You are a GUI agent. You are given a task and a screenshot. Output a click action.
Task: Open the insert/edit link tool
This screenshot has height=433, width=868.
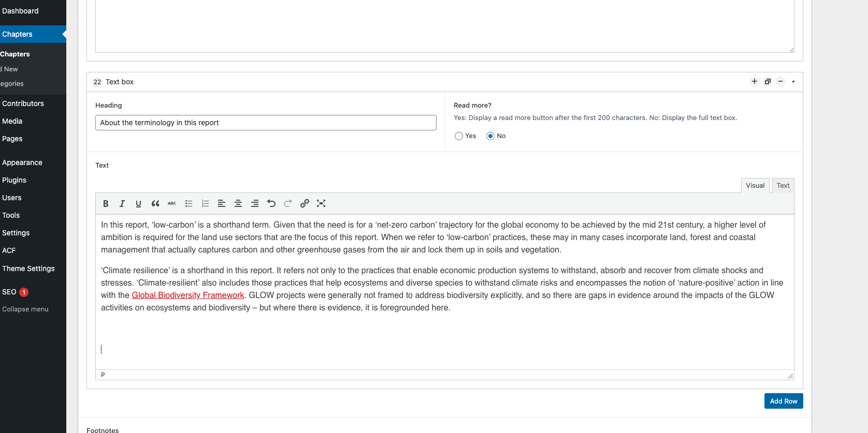pyautogui.click(x=305, y=204)
